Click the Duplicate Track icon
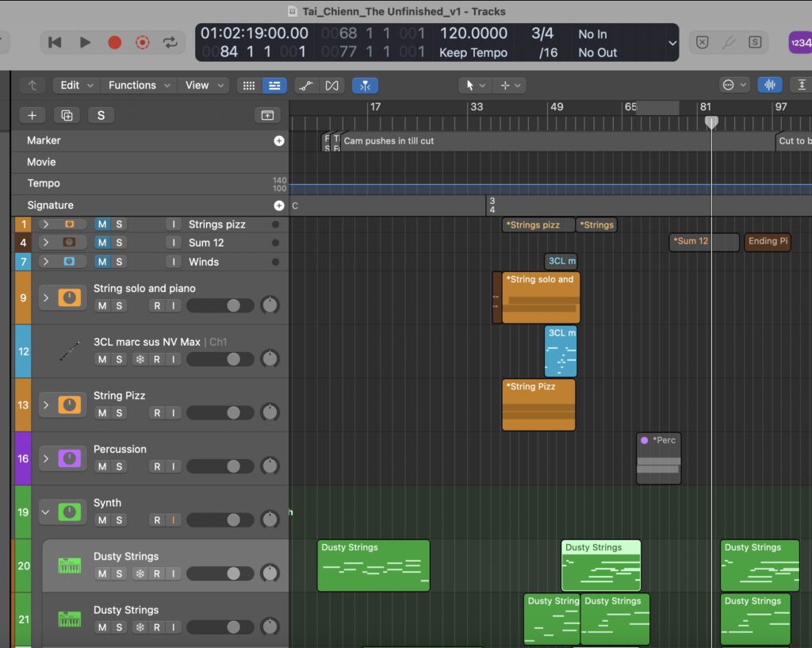812x648 pixels. pos(67,116)
